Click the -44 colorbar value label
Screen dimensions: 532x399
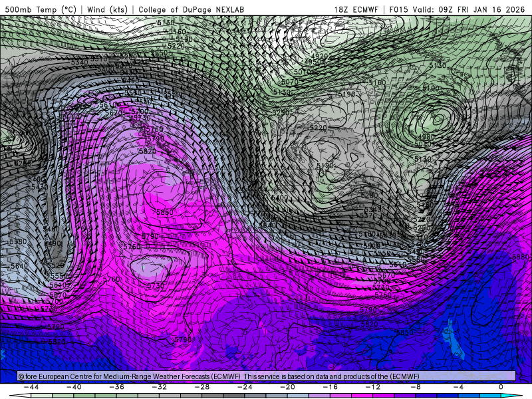coord(31,387)
